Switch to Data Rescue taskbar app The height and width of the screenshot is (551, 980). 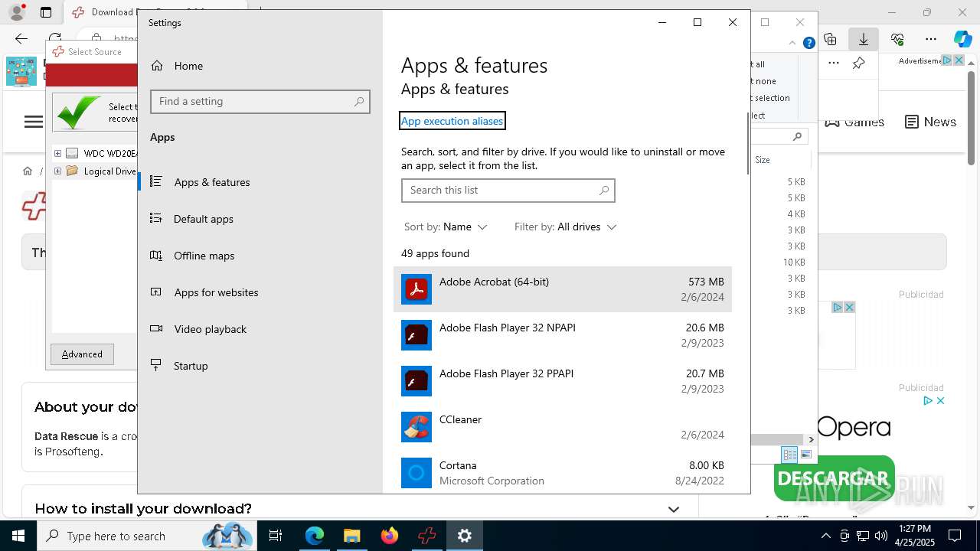[x=426, y=536]
